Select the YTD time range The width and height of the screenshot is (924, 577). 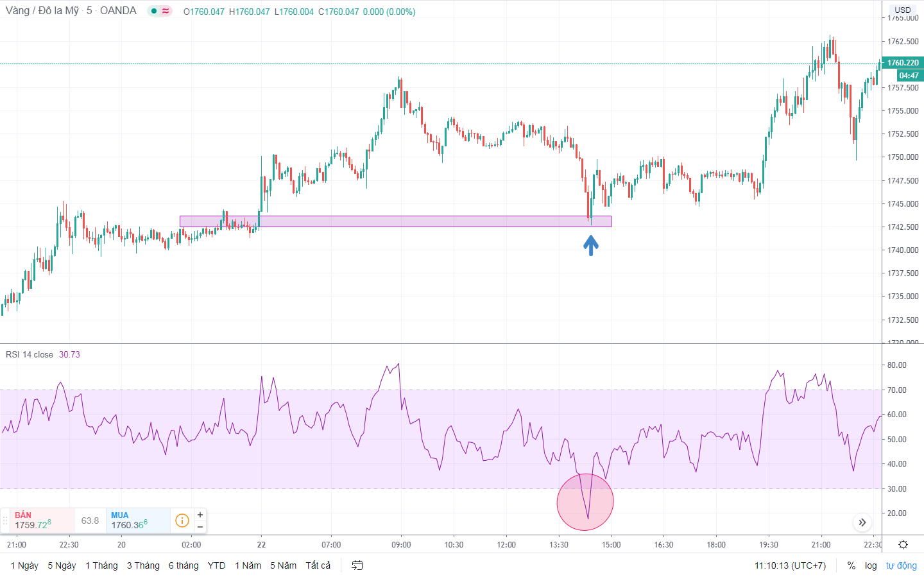click(217, 565)
